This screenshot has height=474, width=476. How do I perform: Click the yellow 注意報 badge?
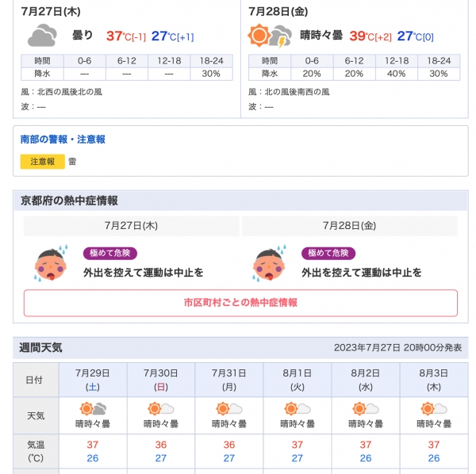pyautogui.click(x=43, y=162)
